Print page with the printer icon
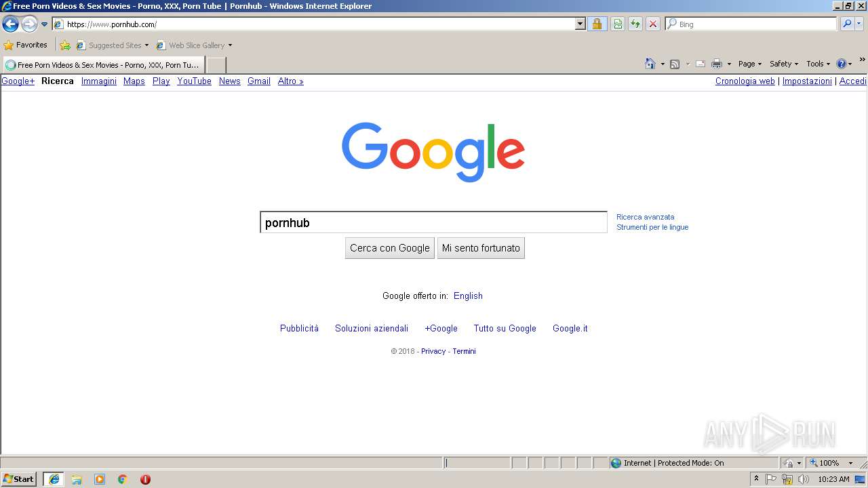 point(717,64)
